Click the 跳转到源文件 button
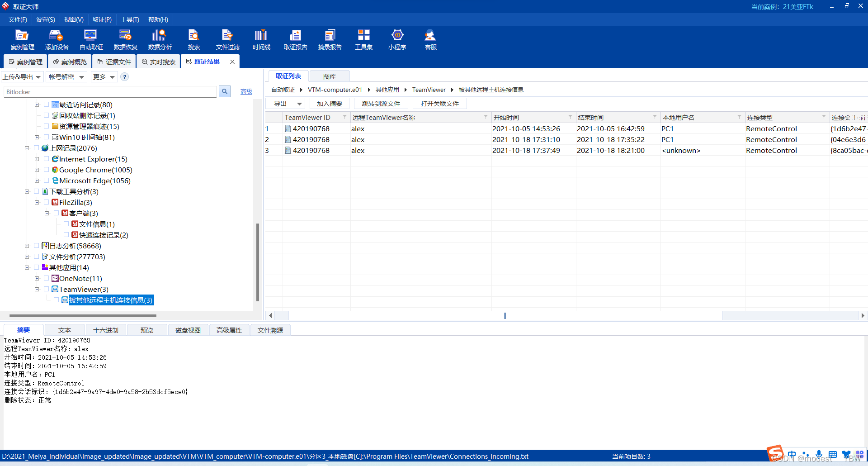 381,104
